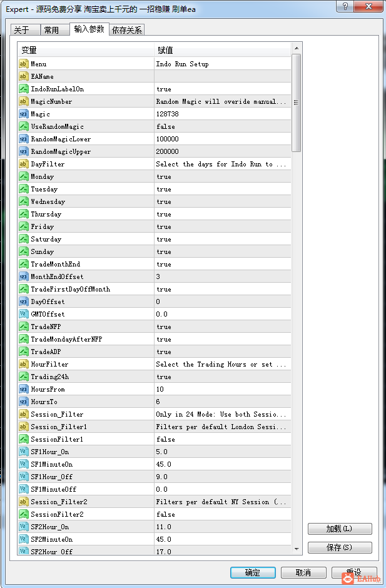386x588 pixels.
Task: Toggle the Monday value true
Action: [x=223, y=176]
